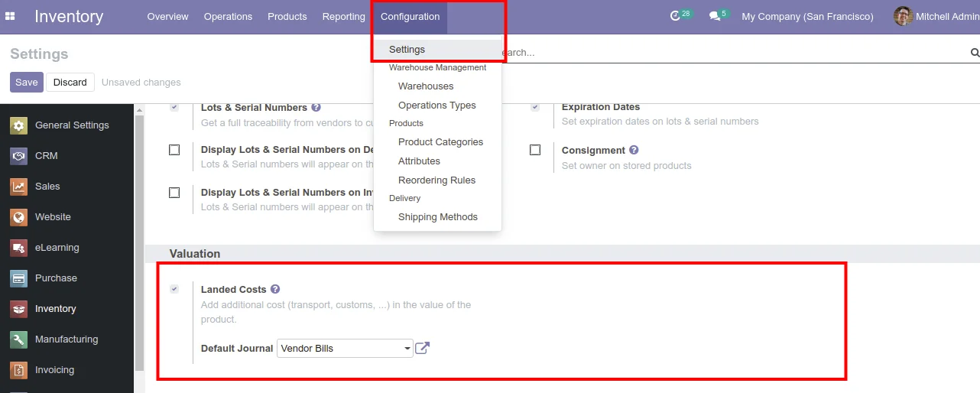Click the Sales chart icon

tap(19, 187)
